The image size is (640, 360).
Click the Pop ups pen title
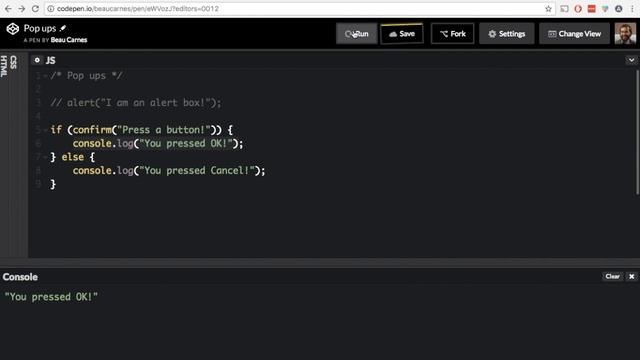[40, 28]
